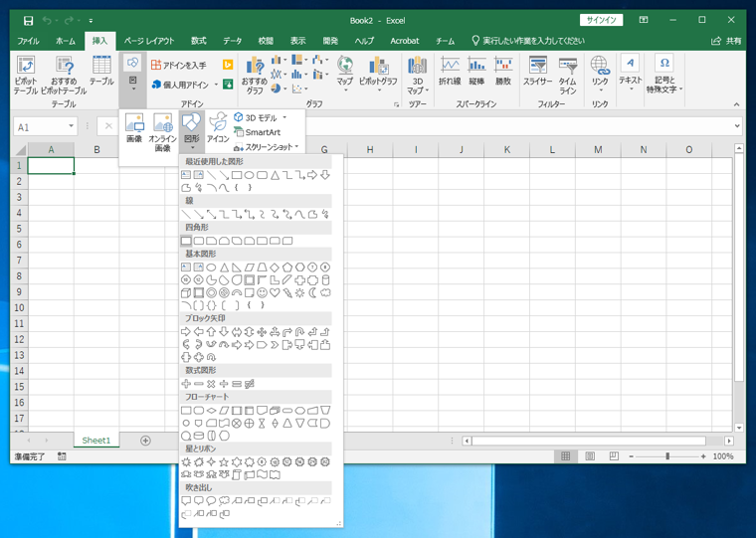The image size is (756, 538).
Task: Open the Name Box dropdown arrow
Action: 72,127
